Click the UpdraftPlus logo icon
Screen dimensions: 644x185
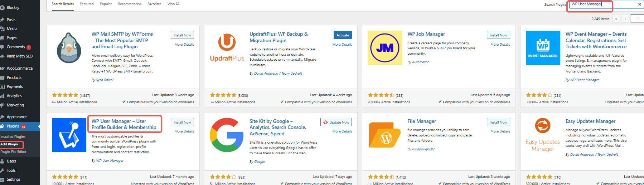click(x=227, y=48)
